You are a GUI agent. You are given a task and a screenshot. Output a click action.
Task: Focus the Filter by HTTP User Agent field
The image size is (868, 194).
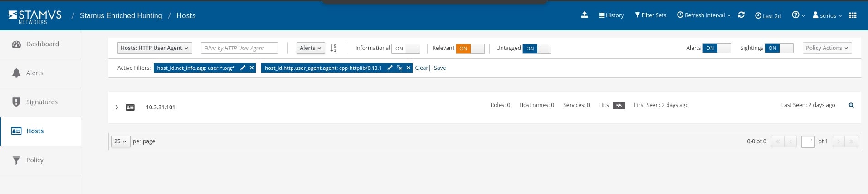[239, 48]
